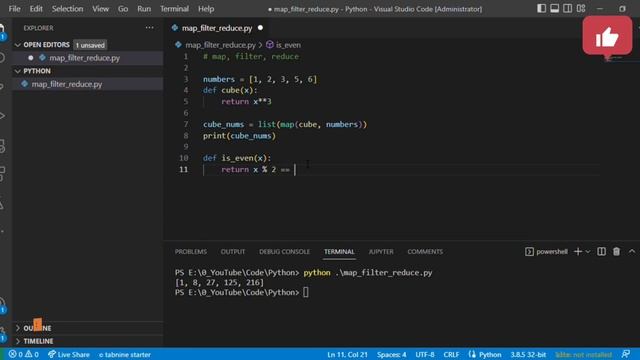Open the Terminal menu

pos(174,9)
